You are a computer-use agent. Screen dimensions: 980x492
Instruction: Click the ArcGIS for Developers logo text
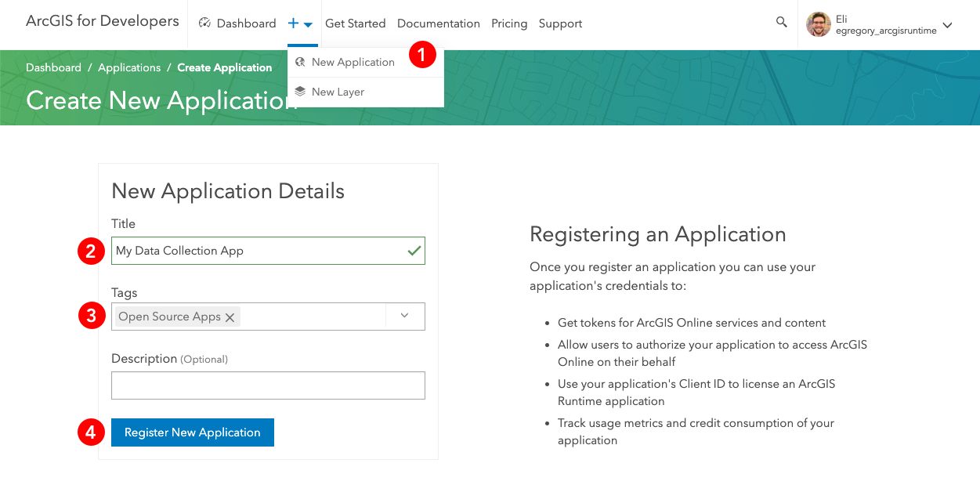point(103,21)
